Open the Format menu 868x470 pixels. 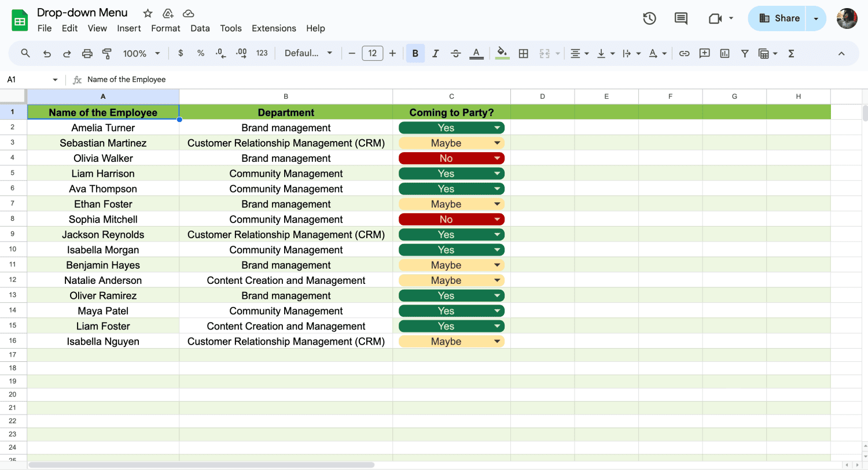(165, 28)
